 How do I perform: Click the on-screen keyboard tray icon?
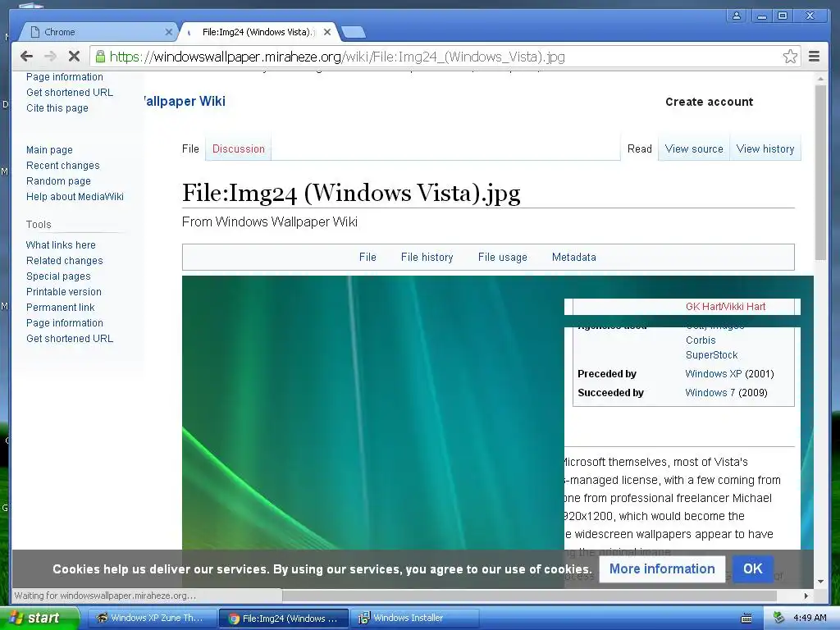pos(746,619)
